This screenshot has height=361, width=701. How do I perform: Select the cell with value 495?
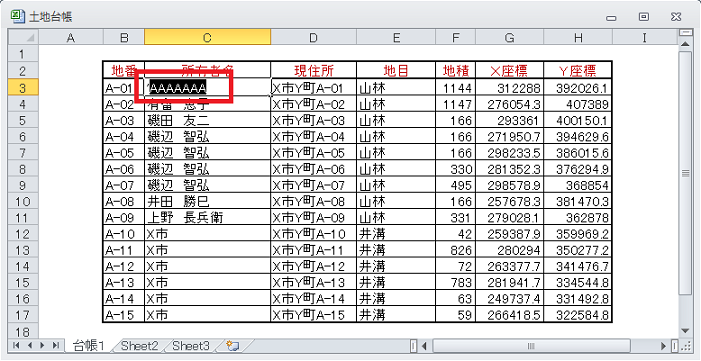(456, 185)
